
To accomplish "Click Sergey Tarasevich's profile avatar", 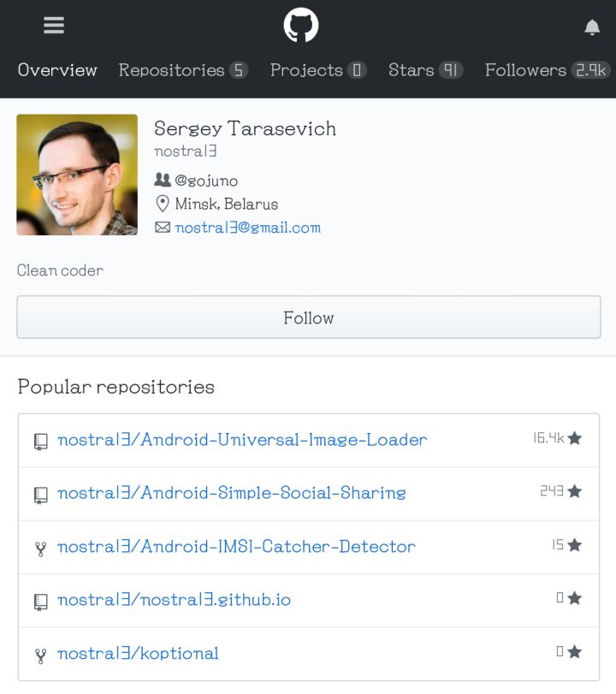I will click(77, 175).
